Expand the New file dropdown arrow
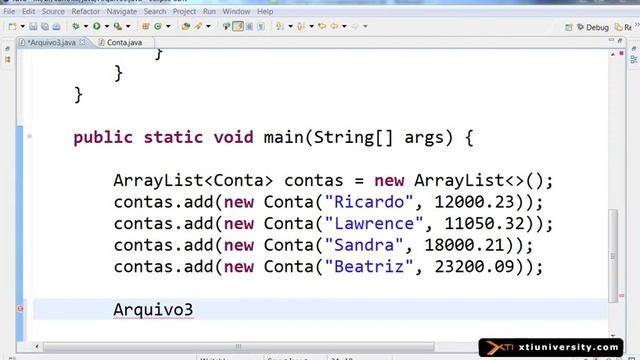The image size is (640, 360). pos(22,27)
